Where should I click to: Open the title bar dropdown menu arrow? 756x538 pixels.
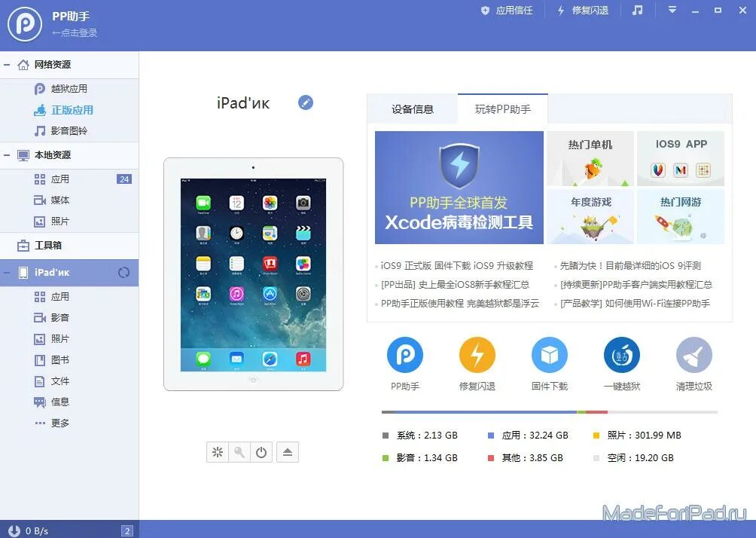click(672, 10)
